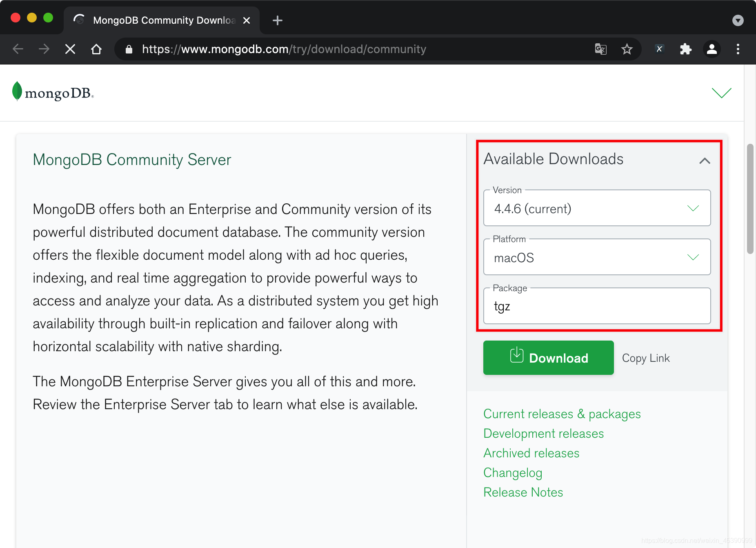Image resolution: width=756 pixels, height=548 pixels.
Task: Click the browser home icon
Action: 96,49
